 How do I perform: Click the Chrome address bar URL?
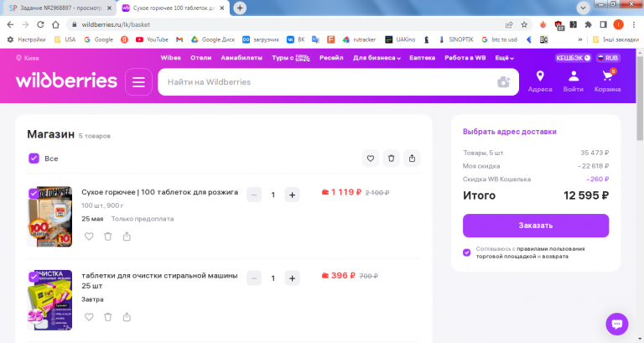tap(116, 24)
